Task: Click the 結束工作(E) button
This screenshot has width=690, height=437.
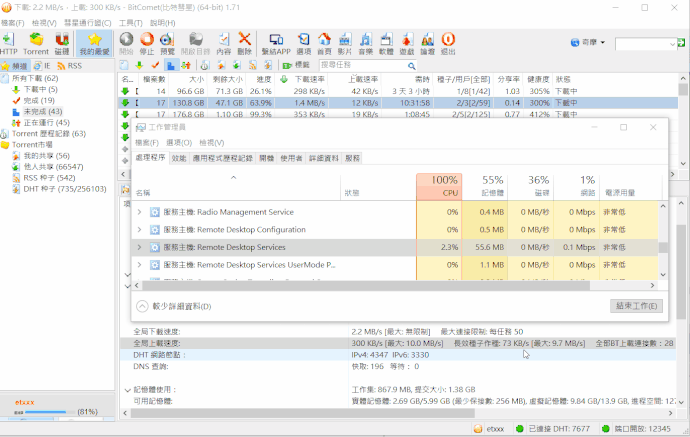Action: (x=636, y=306)
